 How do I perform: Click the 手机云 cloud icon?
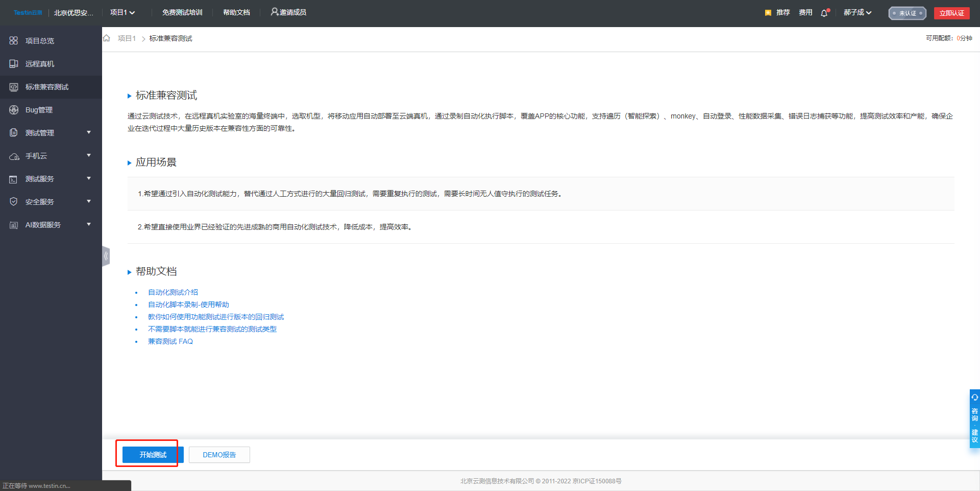coord(14,156)
